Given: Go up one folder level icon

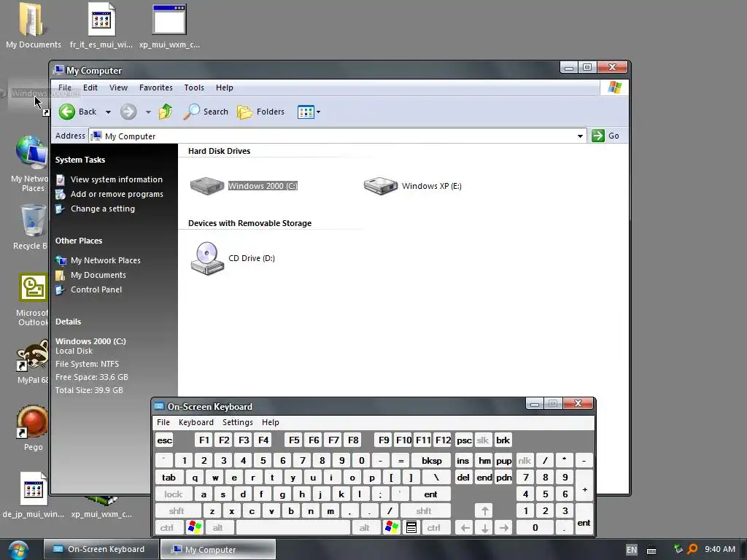Looking at the screenshot, I should [166, 112].
